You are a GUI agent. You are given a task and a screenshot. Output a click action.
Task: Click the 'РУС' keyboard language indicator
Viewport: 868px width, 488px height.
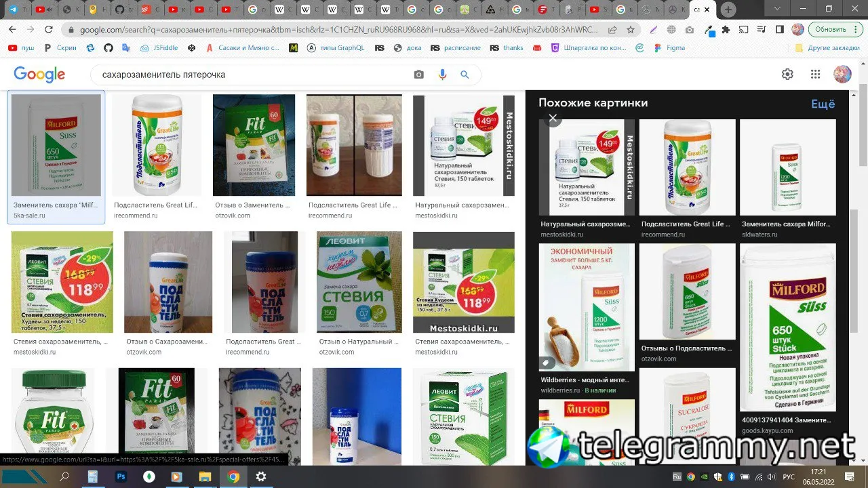789,476
